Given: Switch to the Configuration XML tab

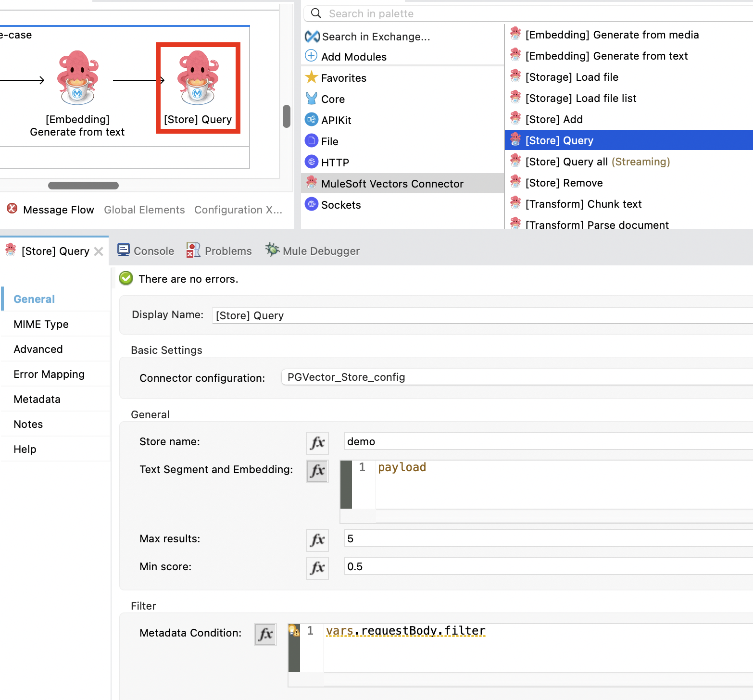Looking at the screenshot, I should click(238, 210).
